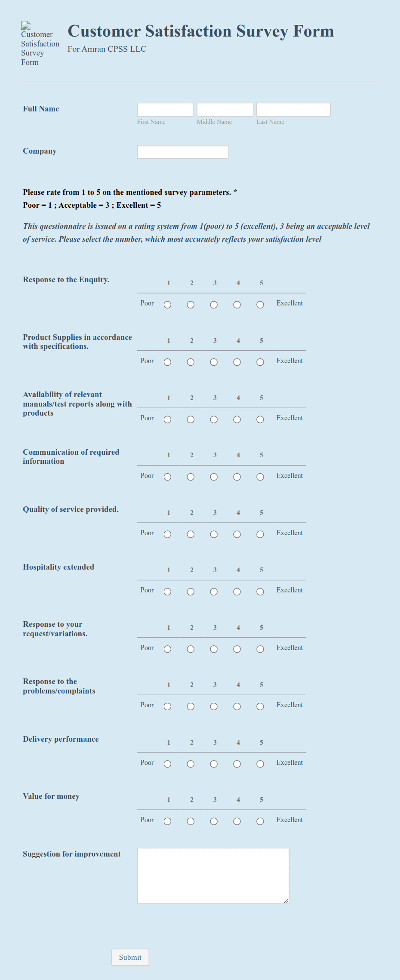Choose rating 1 for Response to your request/variations
The width and height of the screenshot is (400, 980).
(x=167, y=649)
